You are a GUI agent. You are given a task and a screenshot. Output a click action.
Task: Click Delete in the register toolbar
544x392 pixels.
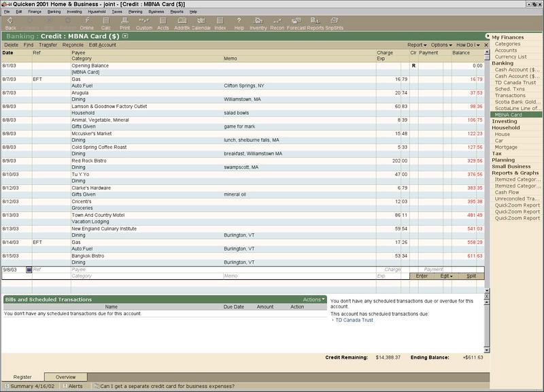11,45
